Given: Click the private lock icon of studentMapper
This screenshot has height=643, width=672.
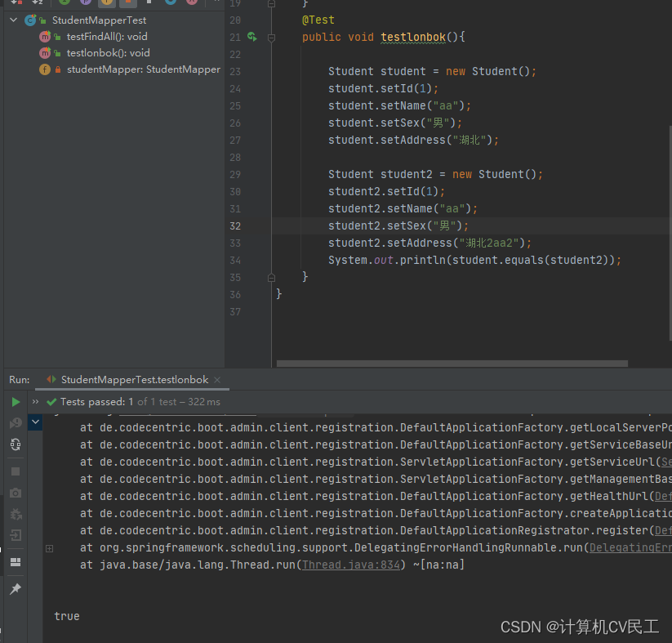Looking at the screenshot, I should [57, 69].
